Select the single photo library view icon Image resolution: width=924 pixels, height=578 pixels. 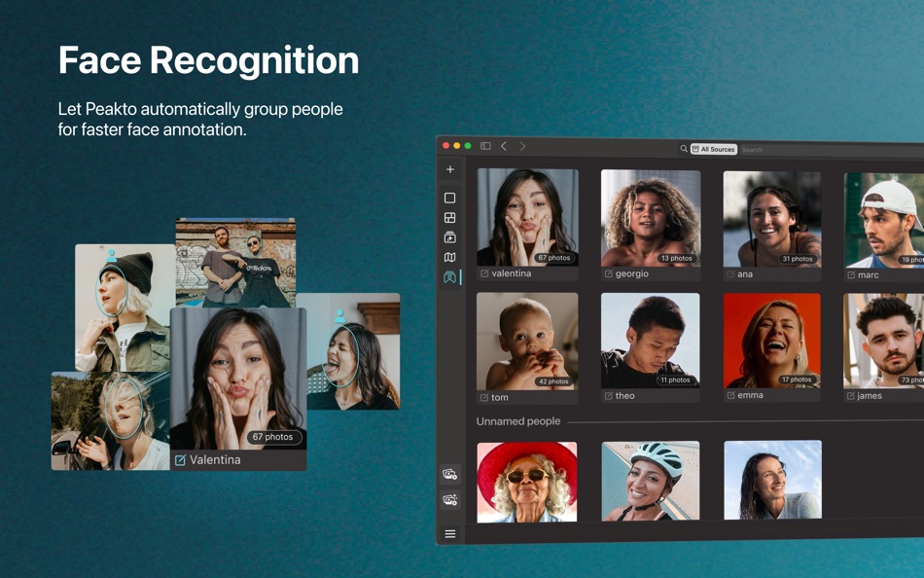(x=450, y=198)
